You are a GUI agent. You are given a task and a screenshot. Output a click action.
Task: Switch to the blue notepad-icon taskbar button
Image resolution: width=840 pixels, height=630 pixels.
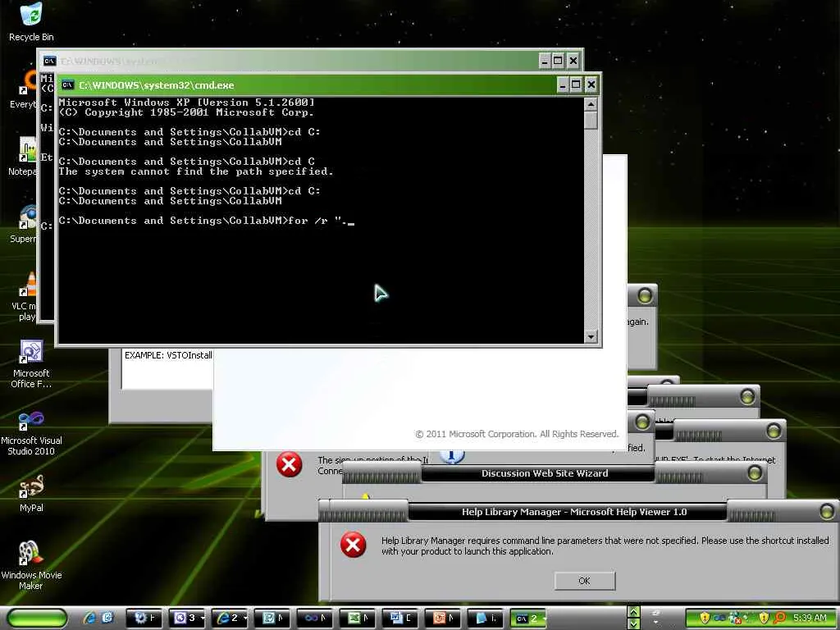[486, 619]
